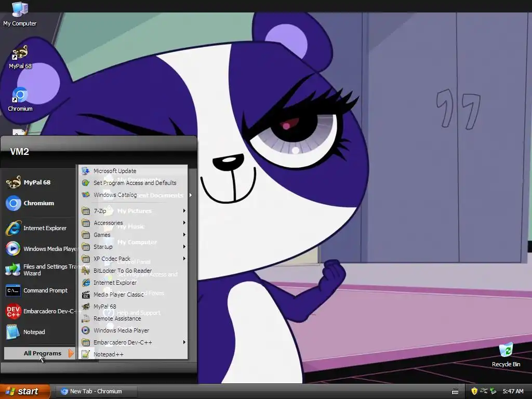Click the 5:47 AM system clock
Screen dimensions: 532x399
coord(513,391)
